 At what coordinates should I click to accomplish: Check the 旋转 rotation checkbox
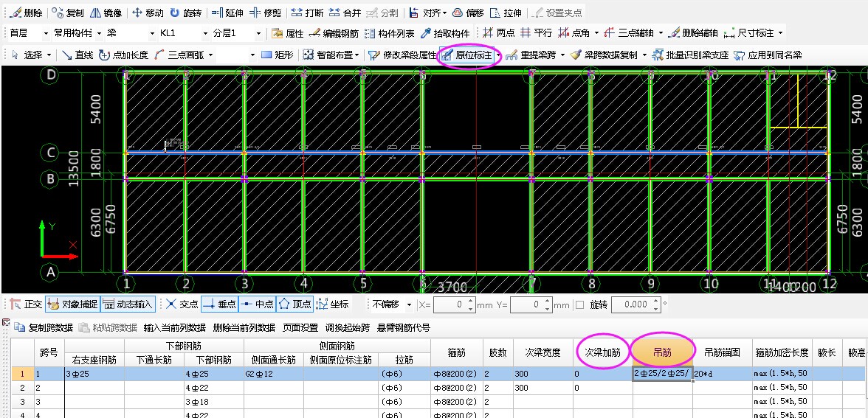point(580,304)
